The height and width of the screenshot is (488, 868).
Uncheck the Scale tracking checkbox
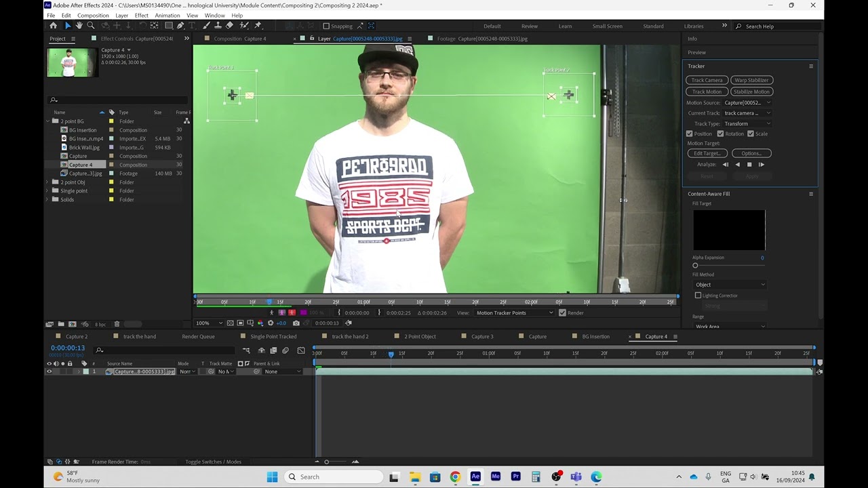(751, 134)
